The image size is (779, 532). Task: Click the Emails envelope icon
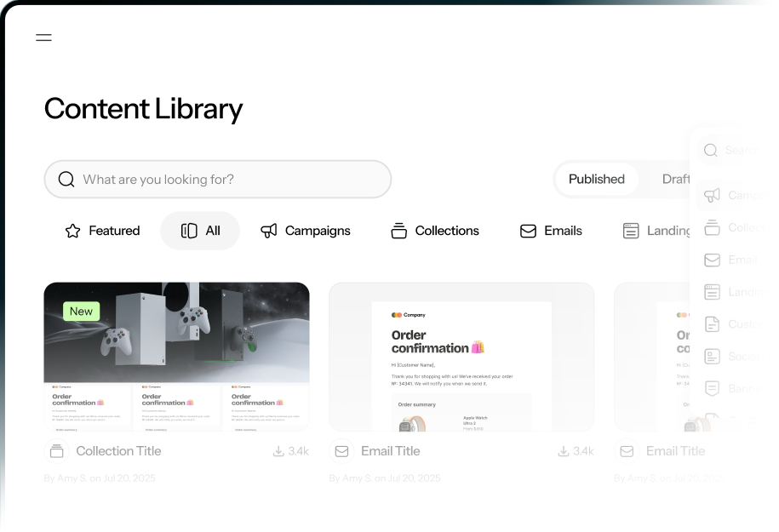528,231
